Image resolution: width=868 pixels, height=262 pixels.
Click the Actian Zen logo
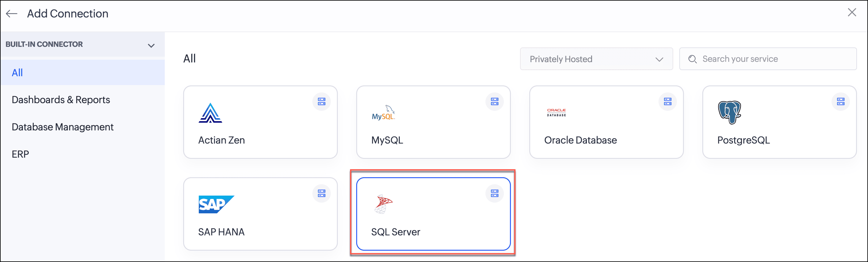pos(210,113)
